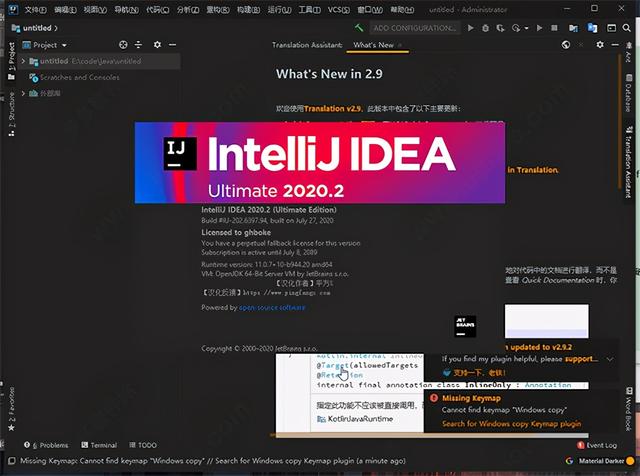Open the 代码(C) menu
The image size is (640, 476).
pos(158,9)
